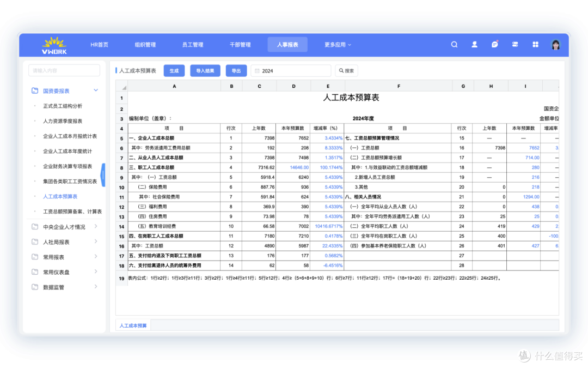Click the 2024年度 cell
This screenshot has height=368, width=588.
[363, 118]
